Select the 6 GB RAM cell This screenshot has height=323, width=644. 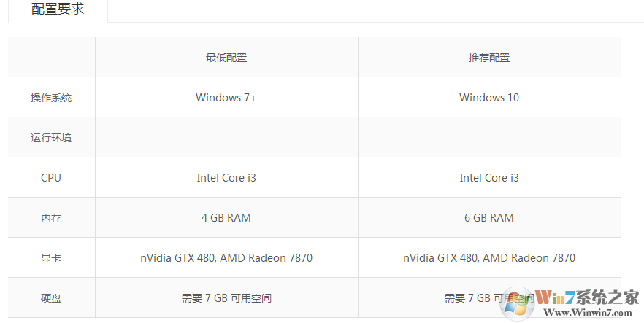click(489, 218)
